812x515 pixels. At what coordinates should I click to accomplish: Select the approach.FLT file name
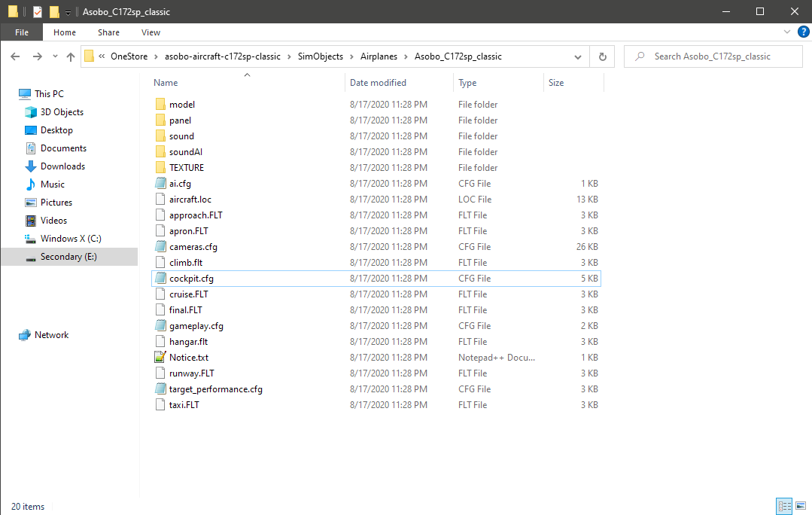click(x=196, y=215)
